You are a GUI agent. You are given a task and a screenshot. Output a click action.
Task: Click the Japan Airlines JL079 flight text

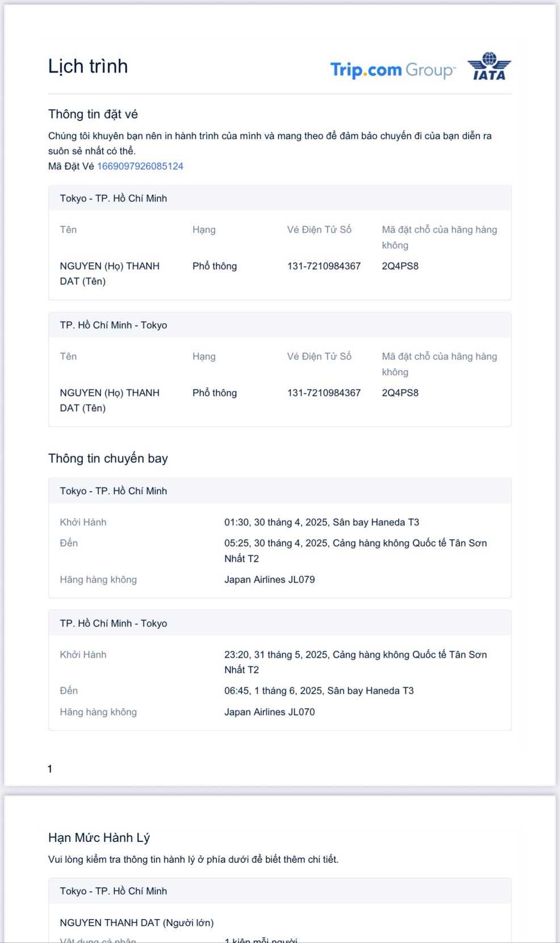[269, 579]
